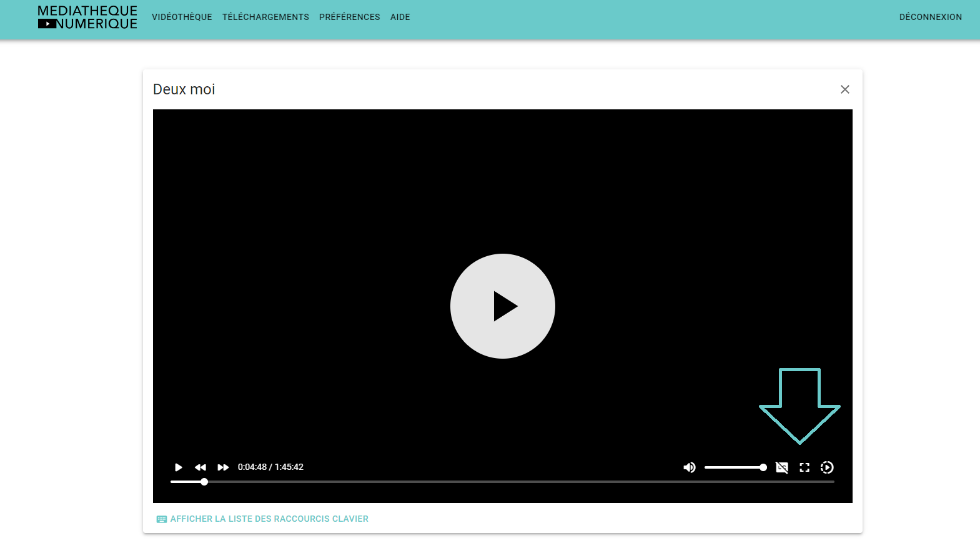Click the 0:04:48 / 1:45:42 time display
This screenshot has height=558, width=980.
pyautogui.click(x=270, y=467)
